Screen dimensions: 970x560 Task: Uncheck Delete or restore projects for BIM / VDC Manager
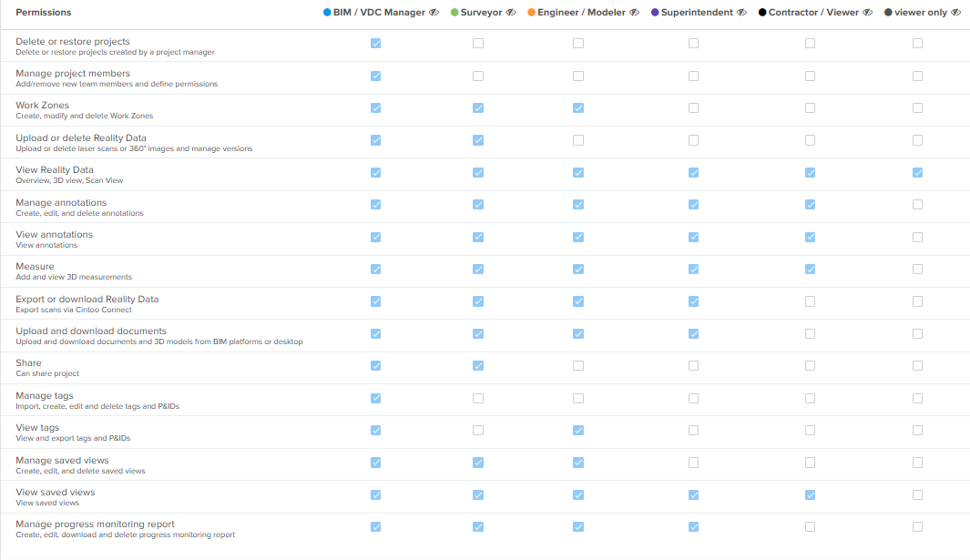(375, 44)
